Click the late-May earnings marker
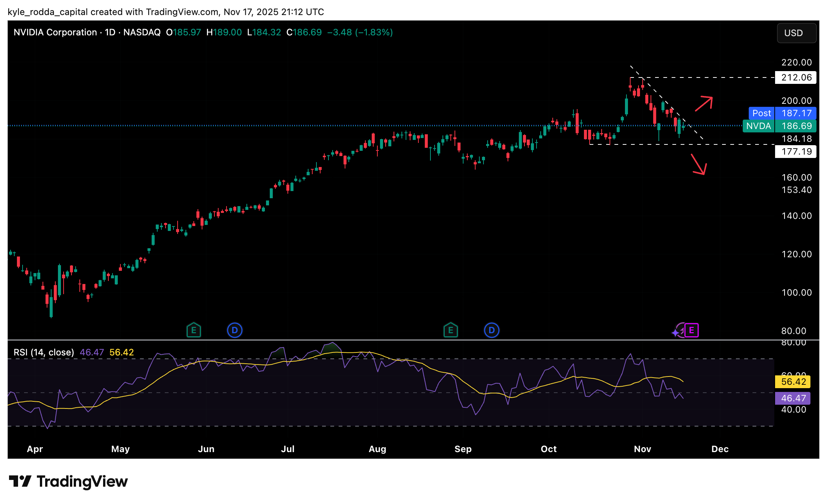 click(193, 330)
